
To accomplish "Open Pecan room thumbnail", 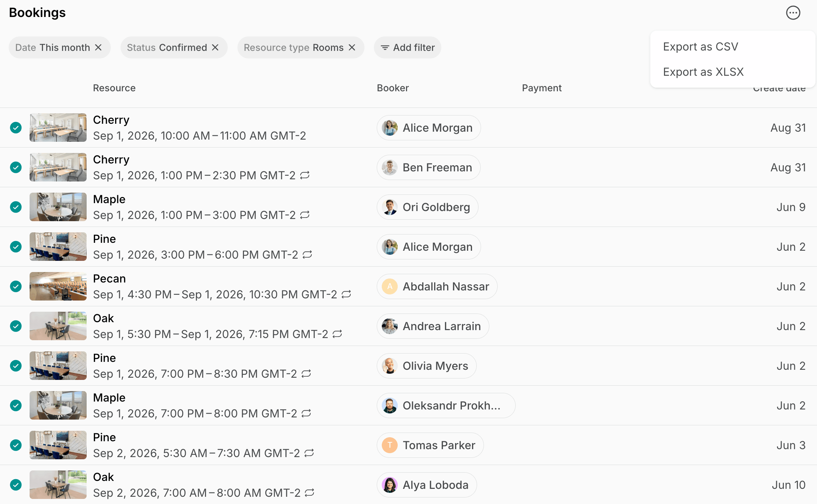I will [58, 286].
